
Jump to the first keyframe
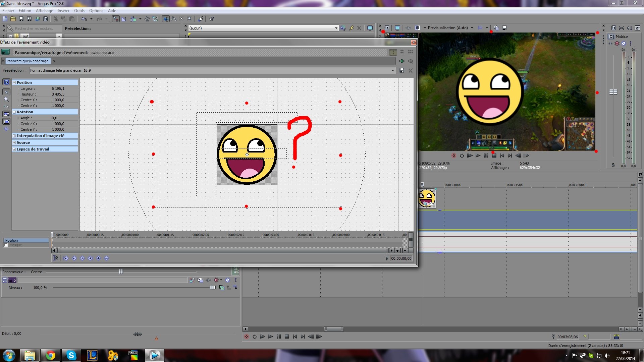[66, 258]
